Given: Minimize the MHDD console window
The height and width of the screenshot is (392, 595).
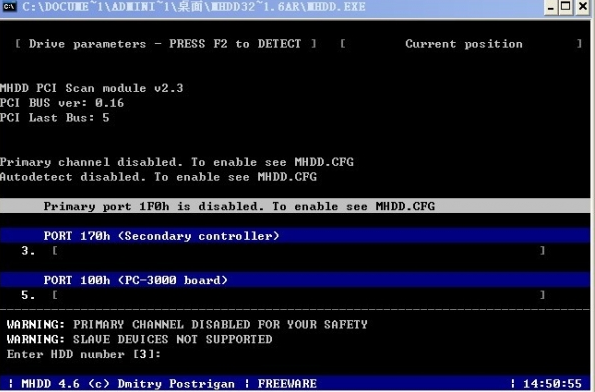Looking at the screenshot, I should [x=551, y=7].
